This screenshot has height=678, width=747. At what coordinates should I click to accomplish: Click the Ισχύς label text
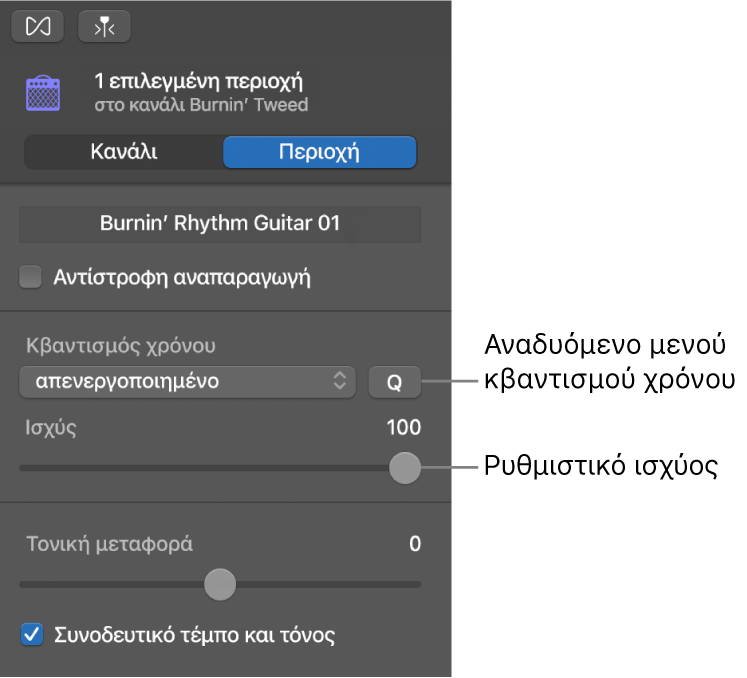[x=52, y=428]
